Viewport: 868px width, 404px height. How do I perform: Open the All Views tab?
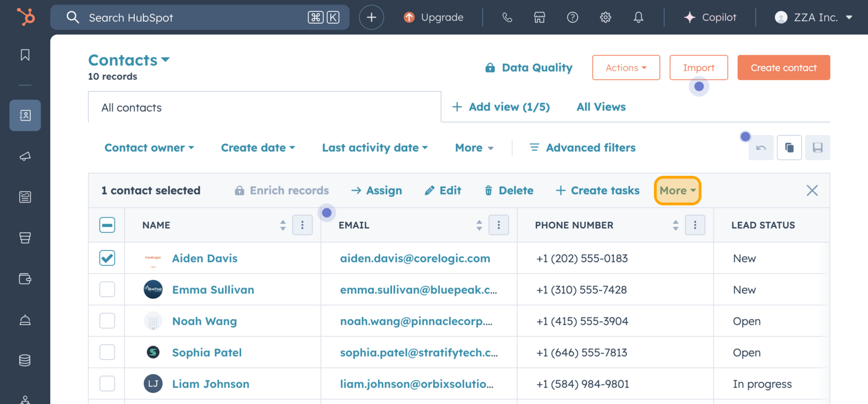coord(601,107)
